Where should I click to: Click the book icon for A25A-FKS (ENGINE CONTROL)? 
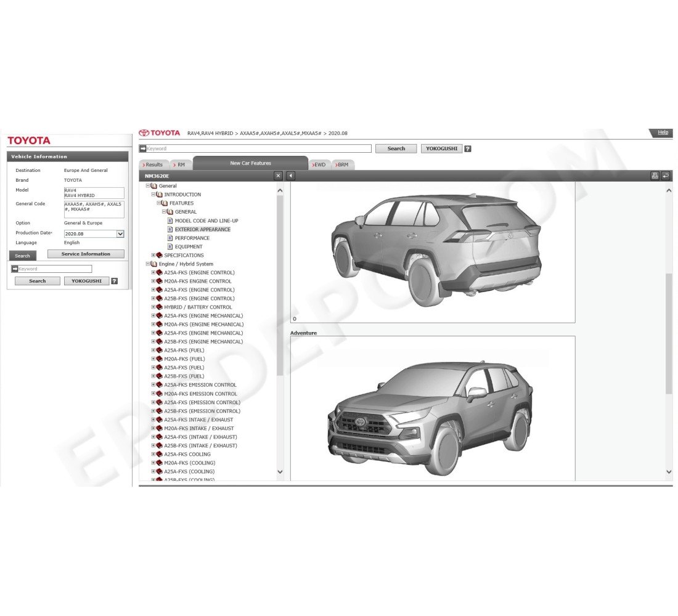coord(159,272)
